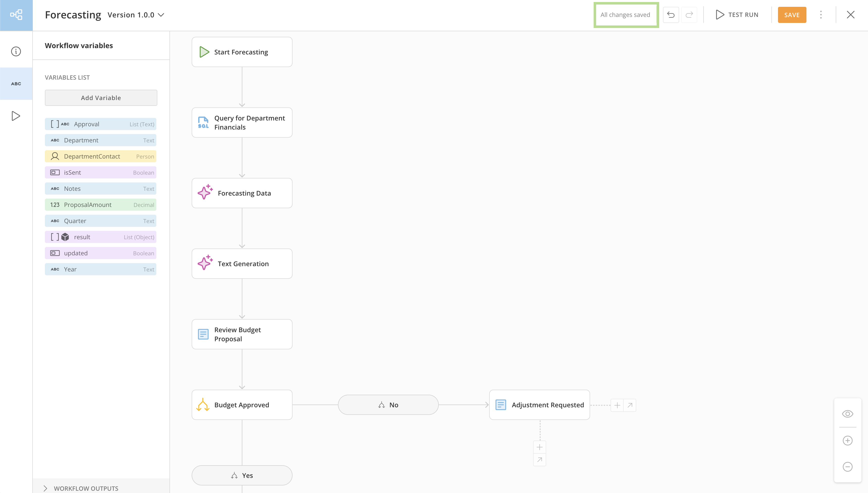Click the zoom out minus icon

[x=847, y=467]
